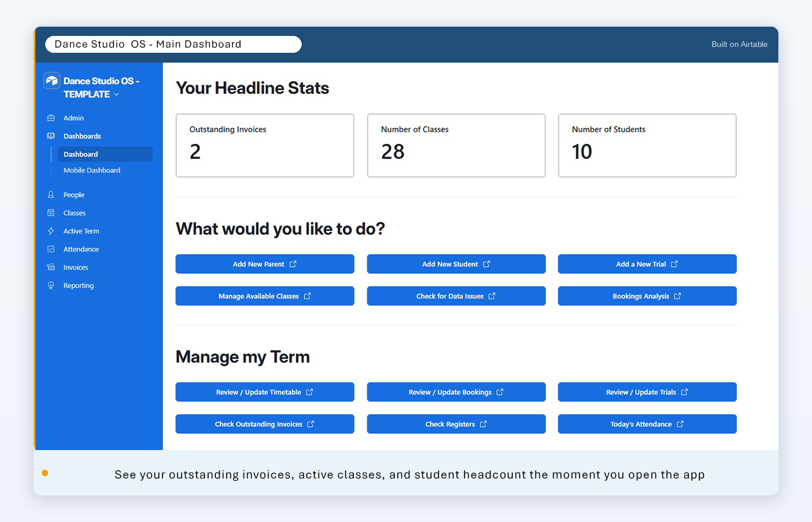Click external-link icon on Bookings Analysis
The height and width of the screenshot is (522, 812).
tap(677, 296)
